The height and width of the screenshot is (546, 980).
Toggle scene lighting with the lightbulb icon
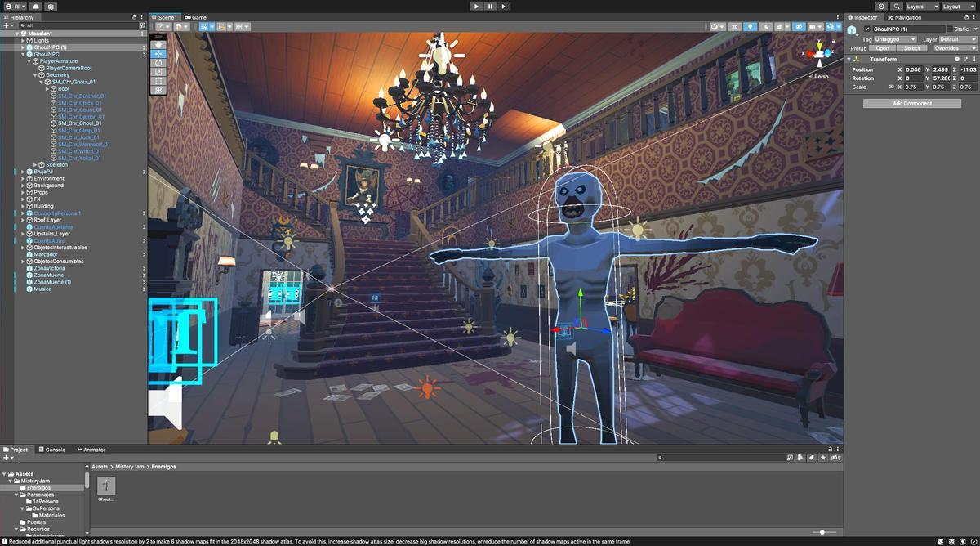click(750, 27)
